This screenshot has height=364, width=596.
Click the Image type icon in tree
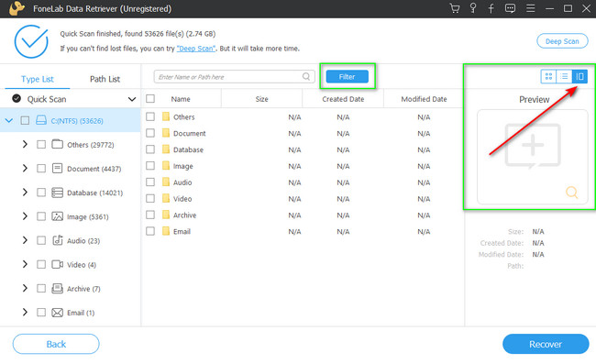(58, 216)
